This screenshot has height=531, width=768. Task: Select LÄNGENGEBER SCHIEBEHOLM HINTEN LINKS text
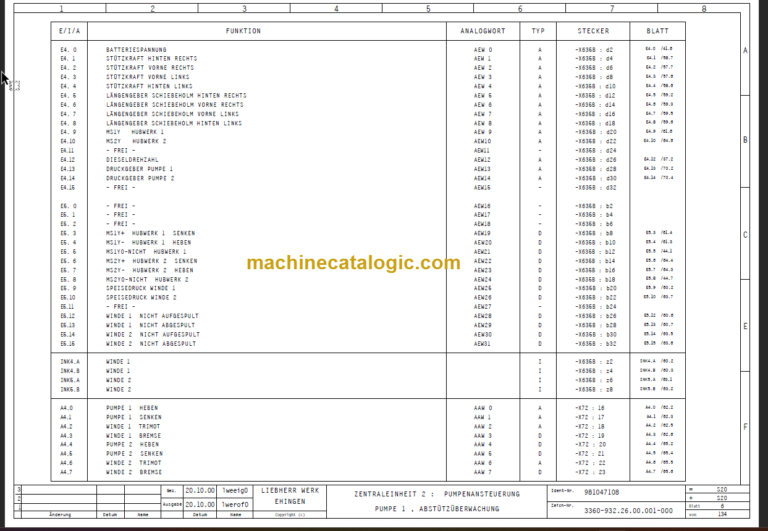[x=174, y=123]
